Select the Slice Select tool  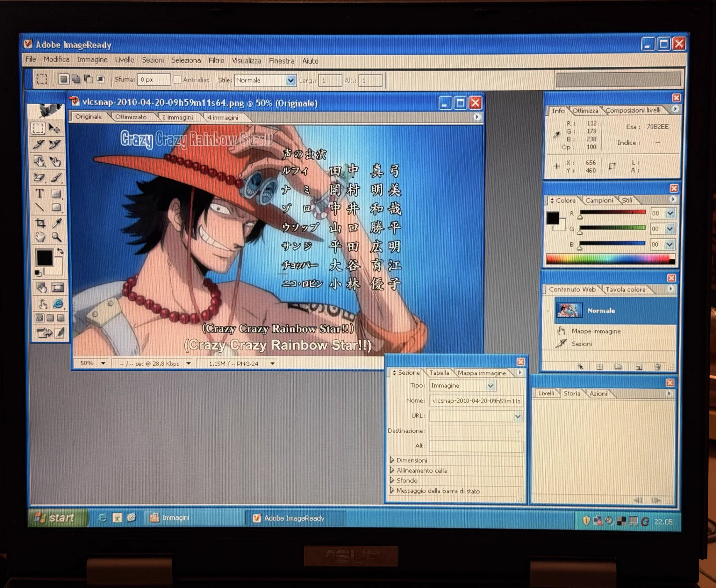coord(55,144)
